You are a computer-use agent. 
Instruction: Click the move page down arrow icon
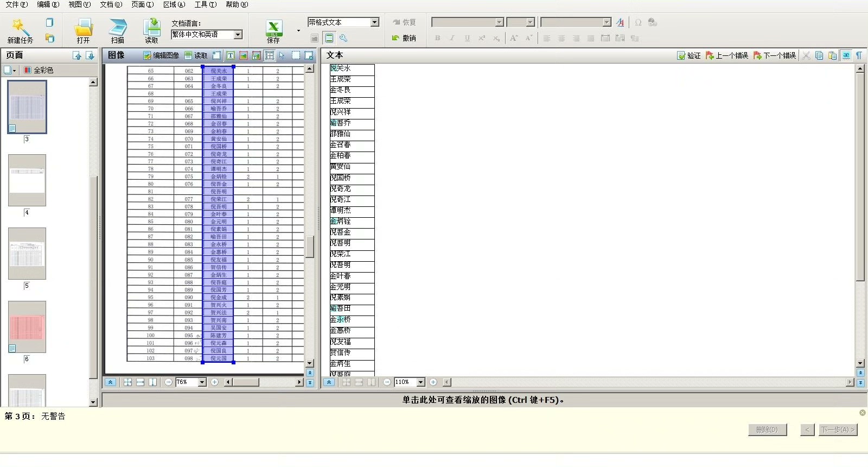click(x=90, y=55)
